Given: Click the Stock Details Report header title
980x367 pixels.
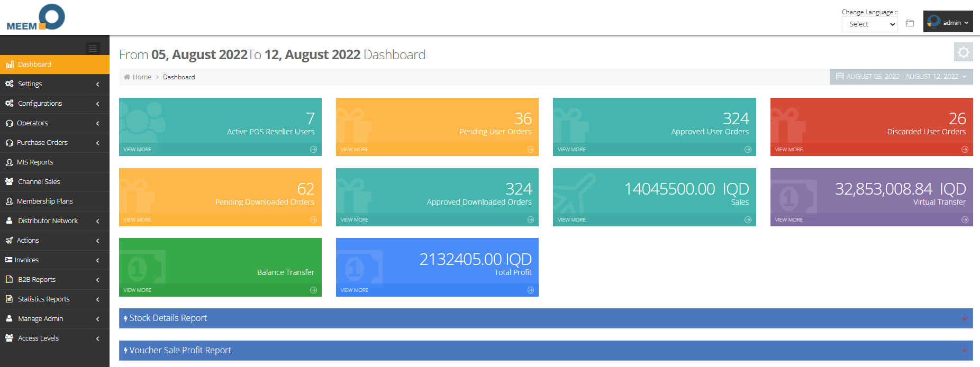Looking at the screenshot, I should (168, 318).
